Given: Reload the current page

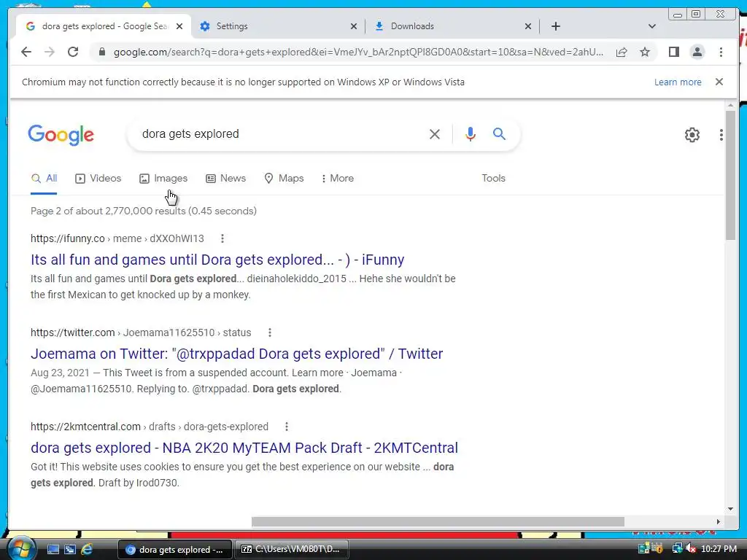Looking at the screenshot, I should 73,52.
